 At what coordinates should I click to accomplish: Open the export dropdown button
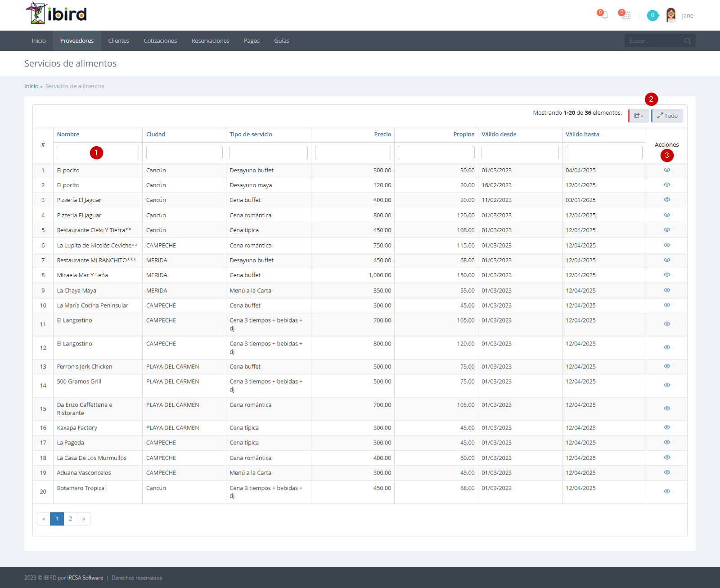click(x=639, y=116)
